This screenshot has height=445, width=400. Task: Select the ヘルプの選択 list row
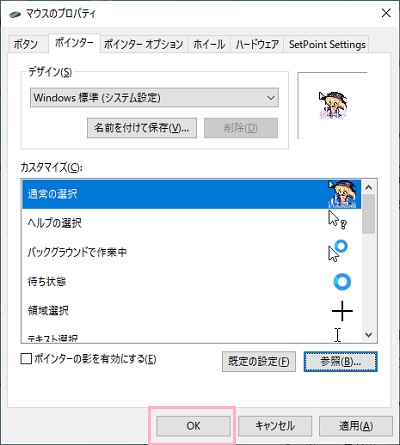click(191, 223)
